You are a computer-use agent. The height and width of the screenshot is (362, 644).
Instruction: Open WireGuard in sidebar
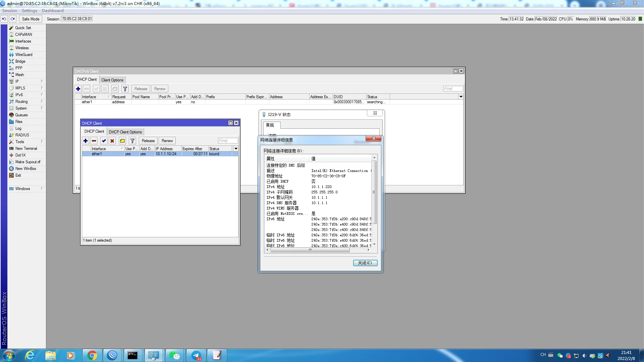click(x=23, y=55)
